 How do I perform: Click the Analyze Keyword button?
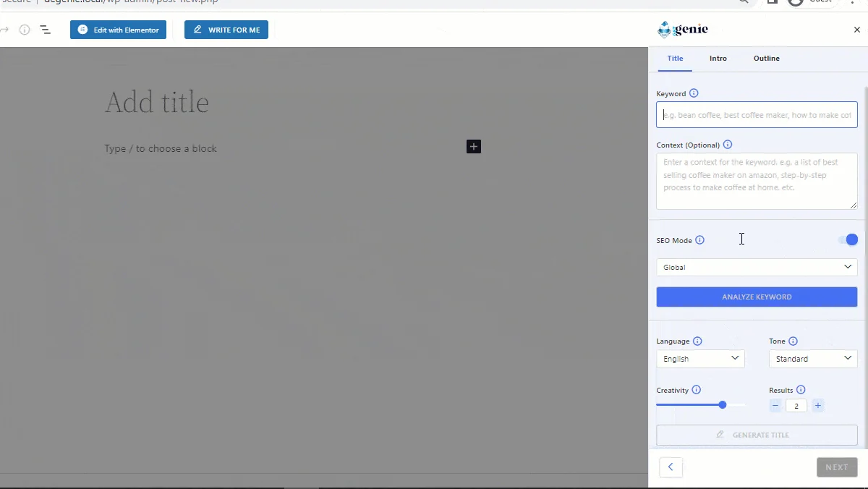pos(757,297)
